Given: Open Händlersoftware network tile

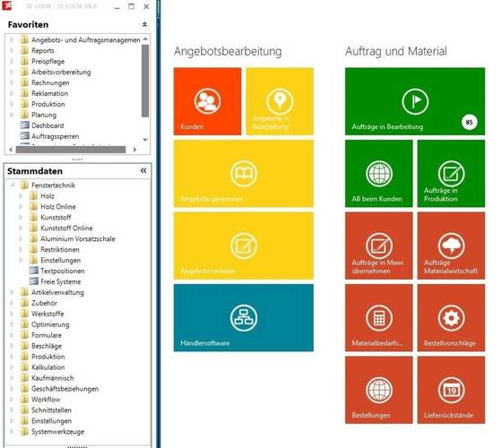Looking at the screenshot, I should pyautogui.click(x=243, y=318).
